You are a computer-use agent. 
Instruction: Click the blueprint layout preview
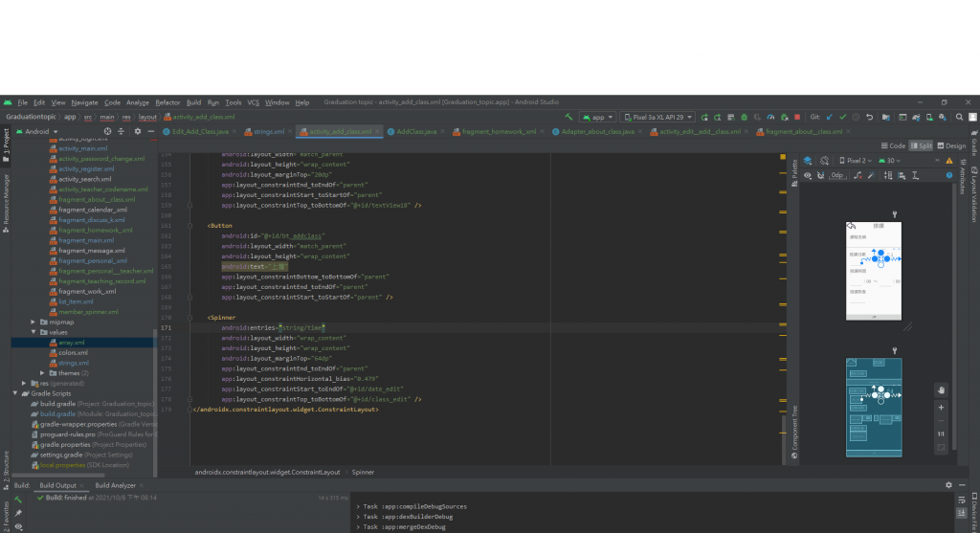pos(874,408)
